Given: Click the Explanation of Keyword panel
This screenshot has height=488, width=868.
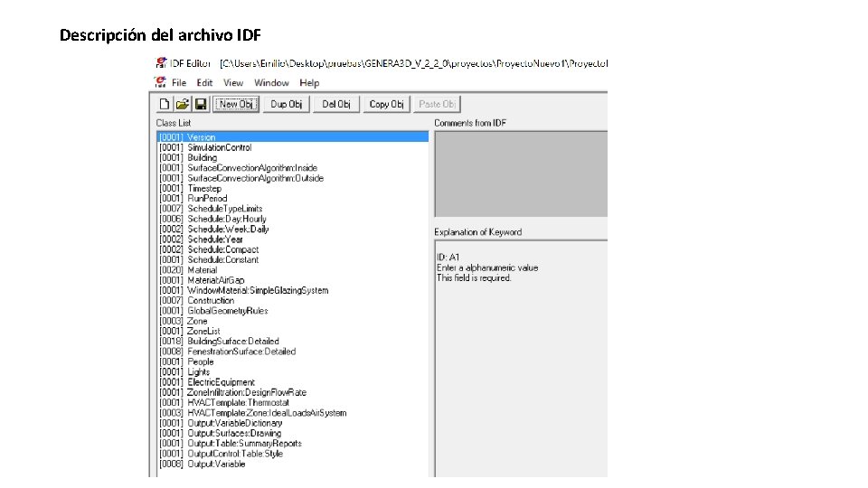Looking at the screenshot, I should (x=521, y=359).
